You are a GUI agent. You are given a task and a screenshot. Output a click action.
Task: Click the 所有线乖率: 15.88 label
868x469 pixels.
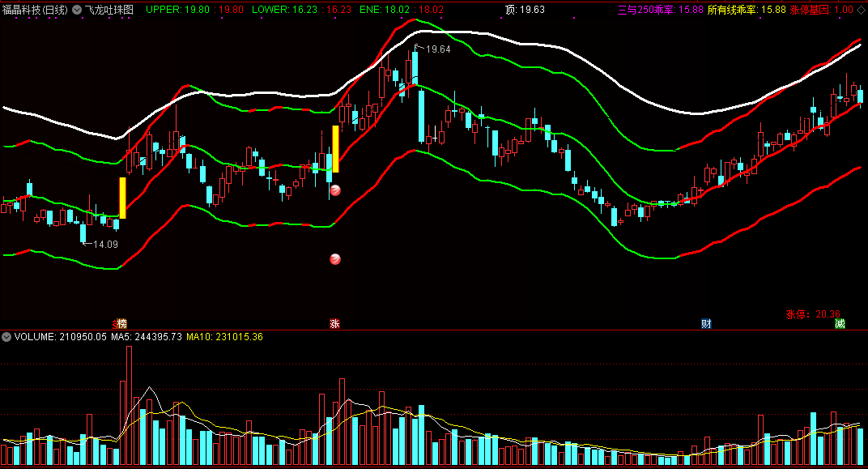[747, 10]
